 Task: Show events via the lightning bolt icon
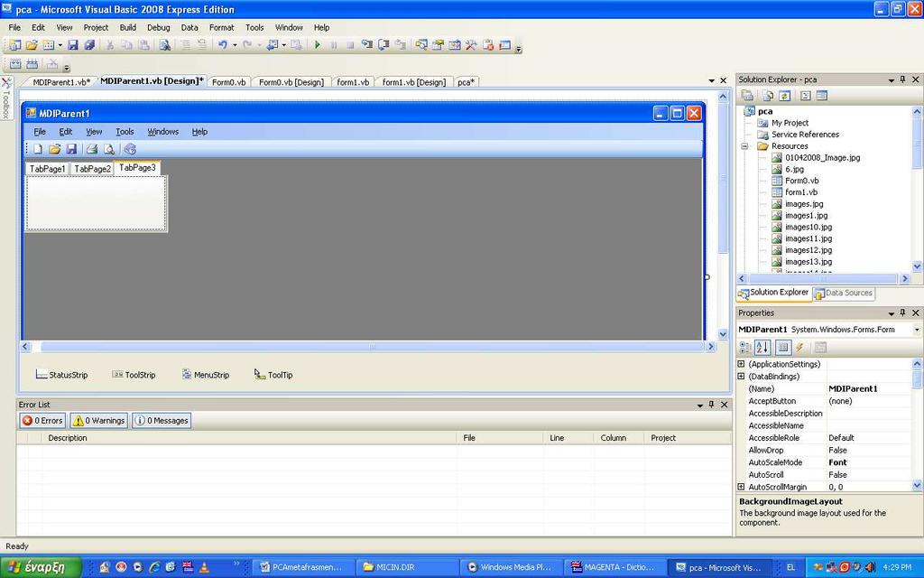[x=799, y=348]
